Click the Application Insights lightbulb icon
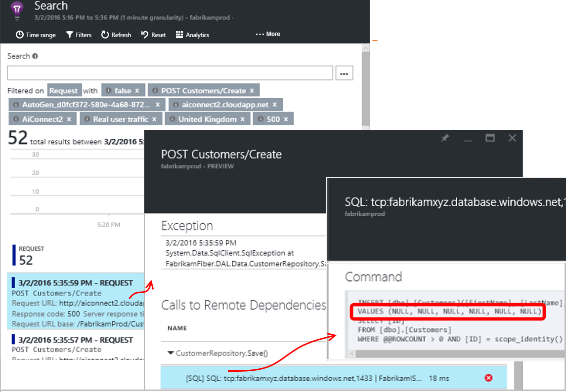Image resolution: width=566 pixels, height=392 pixels. coord(17,10)
